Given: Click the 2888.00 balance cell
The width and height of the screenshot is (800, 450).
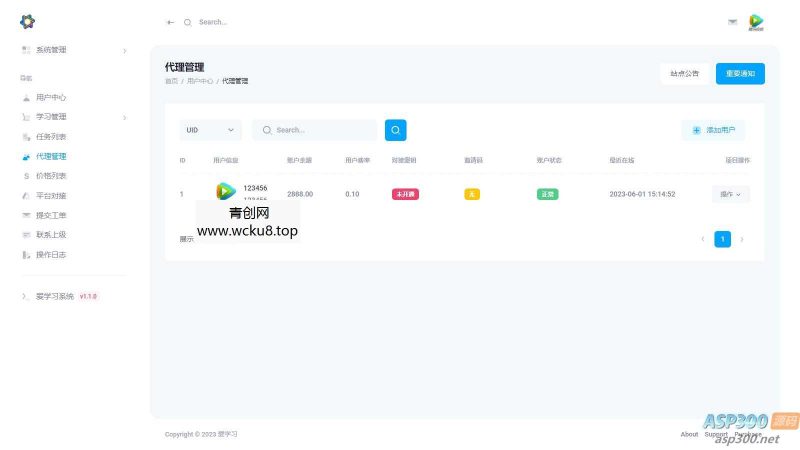Looking at the screenshot, I should [300, 194].
